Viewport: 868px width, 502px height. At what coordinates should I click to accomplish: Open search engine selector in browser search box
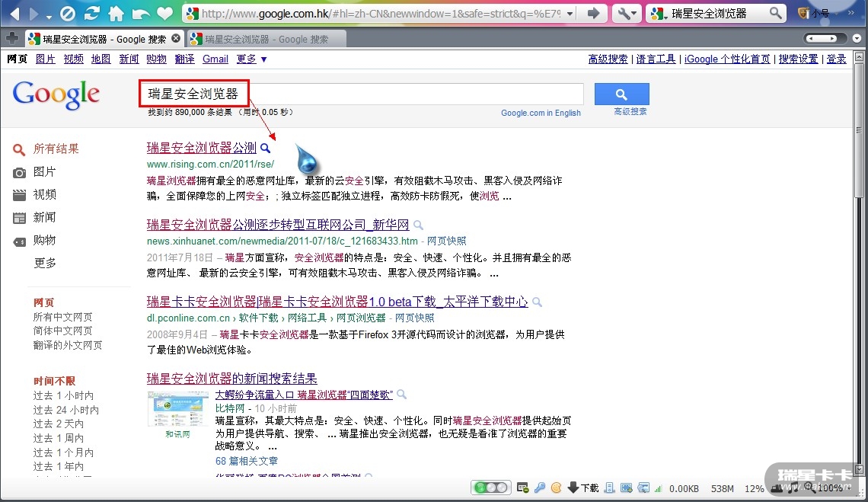pyautogui.click(x=658, y=13)
